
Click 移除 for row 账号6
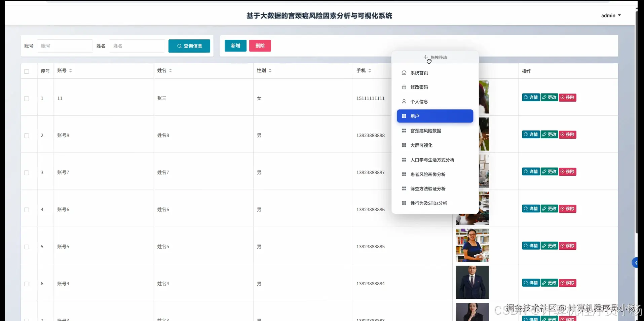(568, 209)
